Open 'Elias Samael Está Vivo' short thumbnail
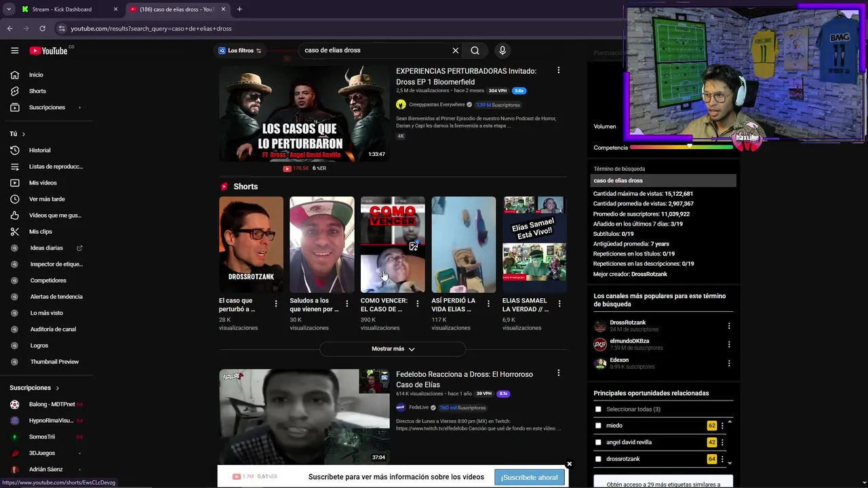The image size is (868, 488). pyautogui.click(x=534, y=245)
